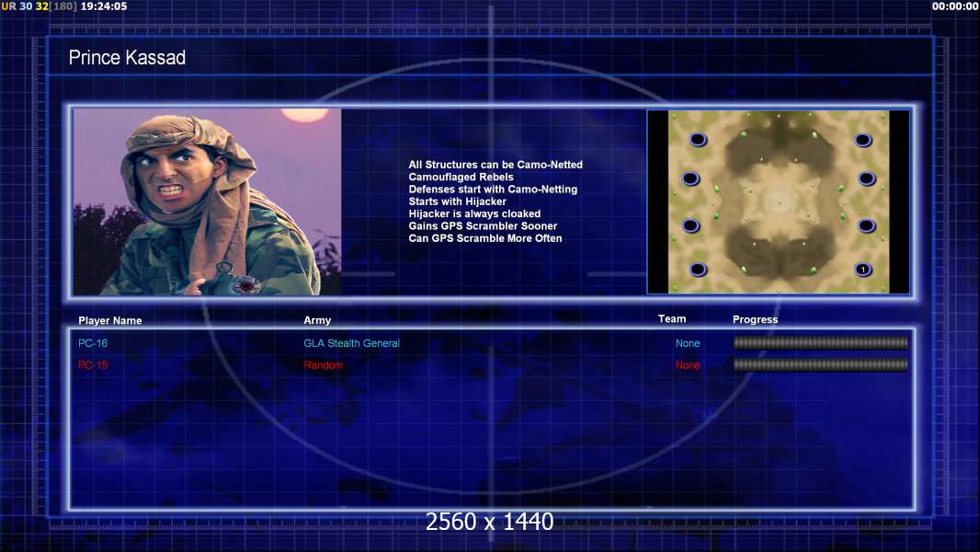The image size is (980, 552).
Task: Select the bottom-left start position on the map
Action: pyautogui.click(x=698, y=270)
